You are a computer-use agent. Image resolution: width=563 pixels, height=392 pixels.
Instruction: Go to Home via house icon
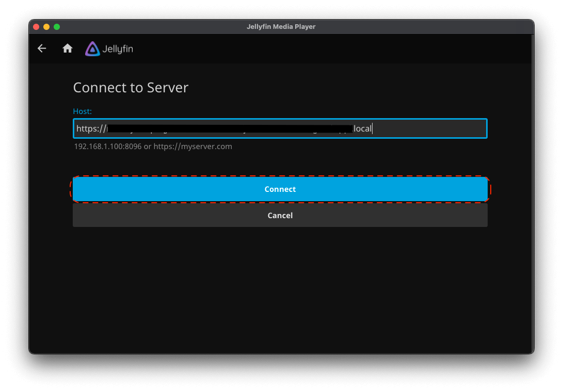(68, 48)
